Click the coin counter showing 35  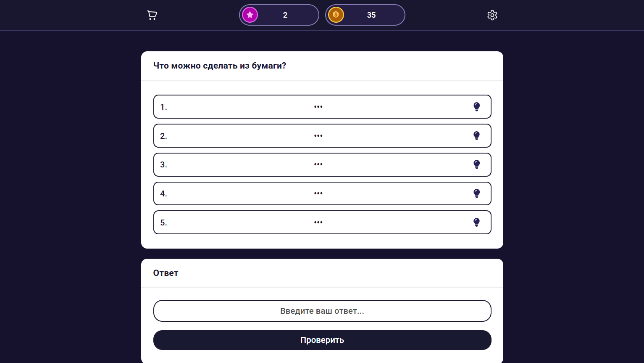(371, 15)
